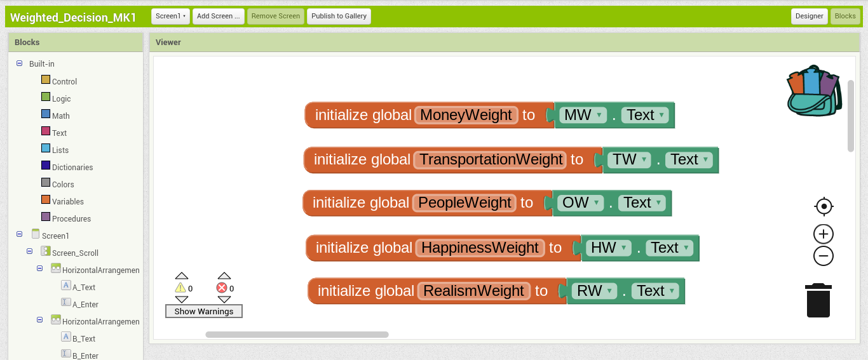The height and width of the screenshot is (360, 868).
Task: Open the Text property dropdown on HW block
Action: pyautogui.click(x=670, y=248)
